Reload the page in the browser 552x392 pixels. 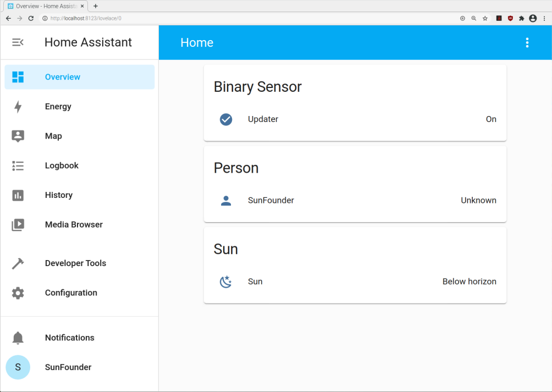31,18
